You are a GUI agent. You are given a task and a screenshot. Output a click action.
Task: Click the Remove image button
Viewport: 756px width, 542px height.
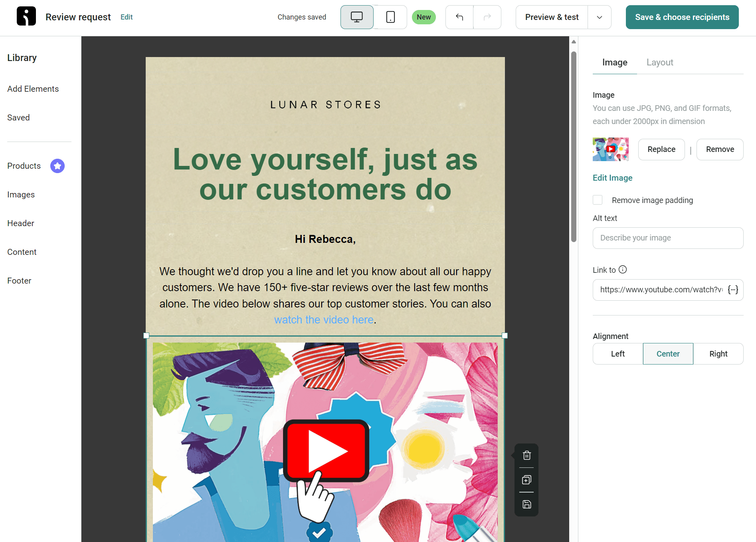pos(720,150)
